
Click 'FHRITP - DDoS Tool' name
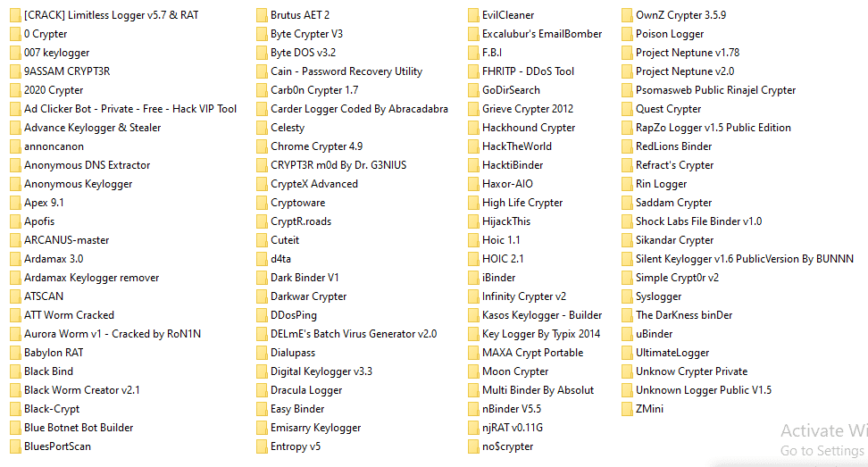(x=528, y=72)
